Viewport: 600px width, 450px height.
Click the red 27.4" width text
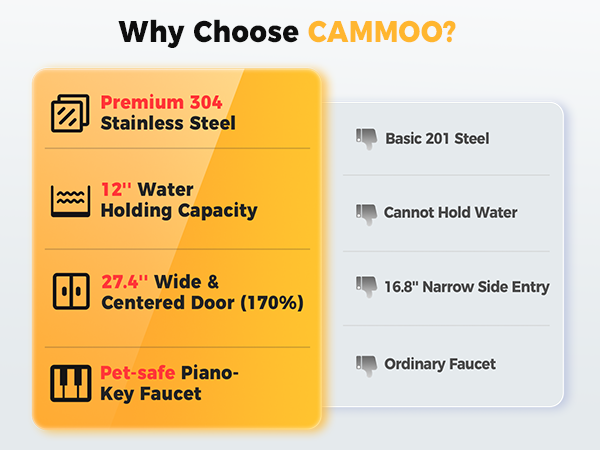point(124,282)
